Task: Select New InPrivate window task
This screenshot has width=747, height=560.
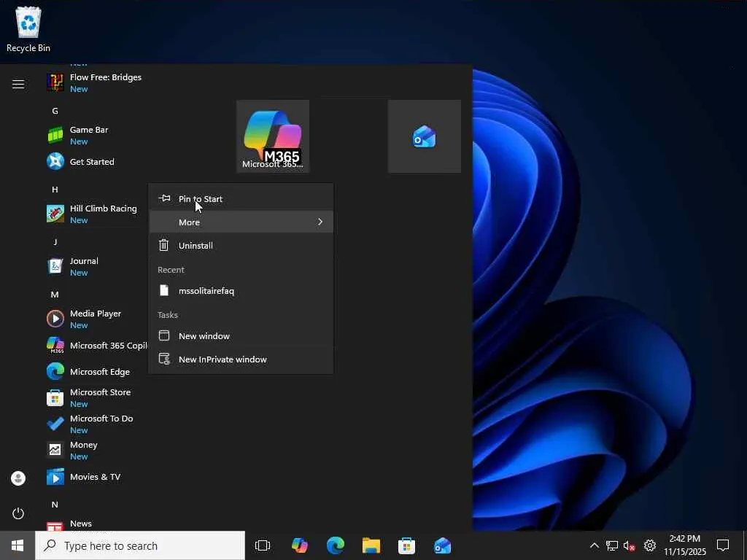Action: 241,359
